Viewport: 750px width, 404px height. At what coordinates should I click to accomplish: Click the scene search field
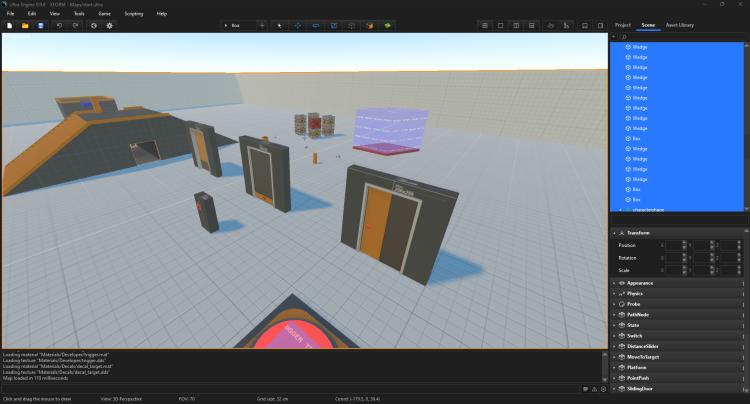point(680,36)
